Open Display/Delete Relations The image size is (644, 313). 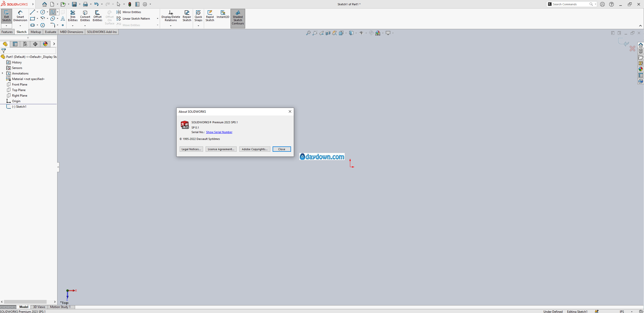point(171,16)
